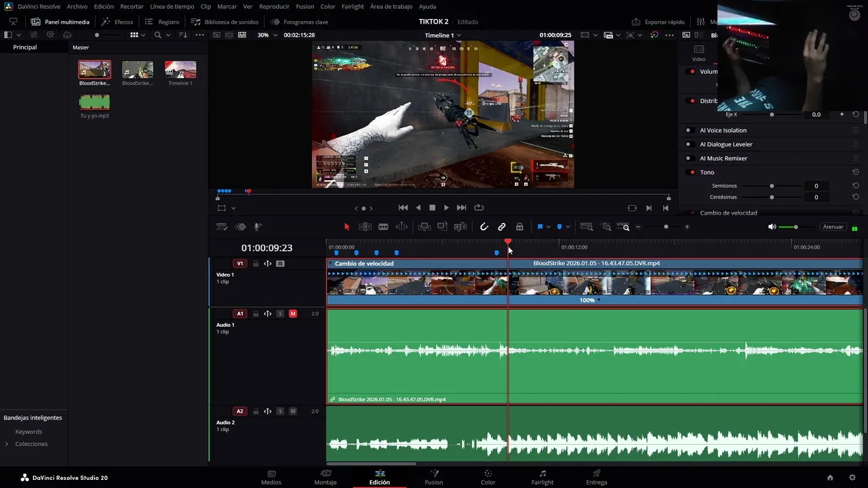
Task: Add a blue flag to clip
Action: click(540, 227)
